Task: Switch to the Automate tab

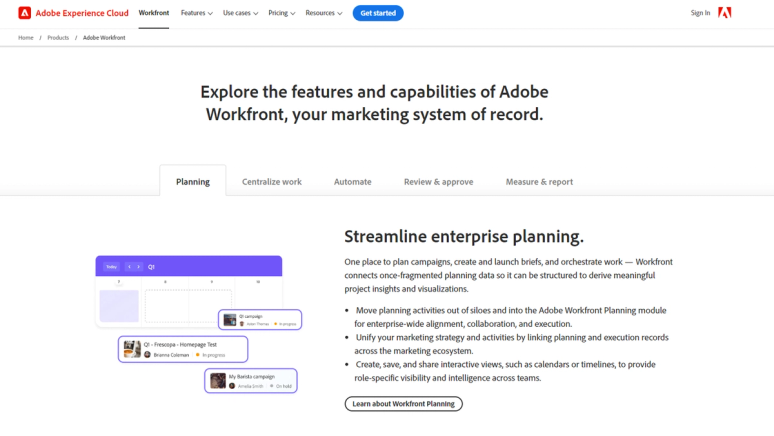Action: tap(352, 182)
